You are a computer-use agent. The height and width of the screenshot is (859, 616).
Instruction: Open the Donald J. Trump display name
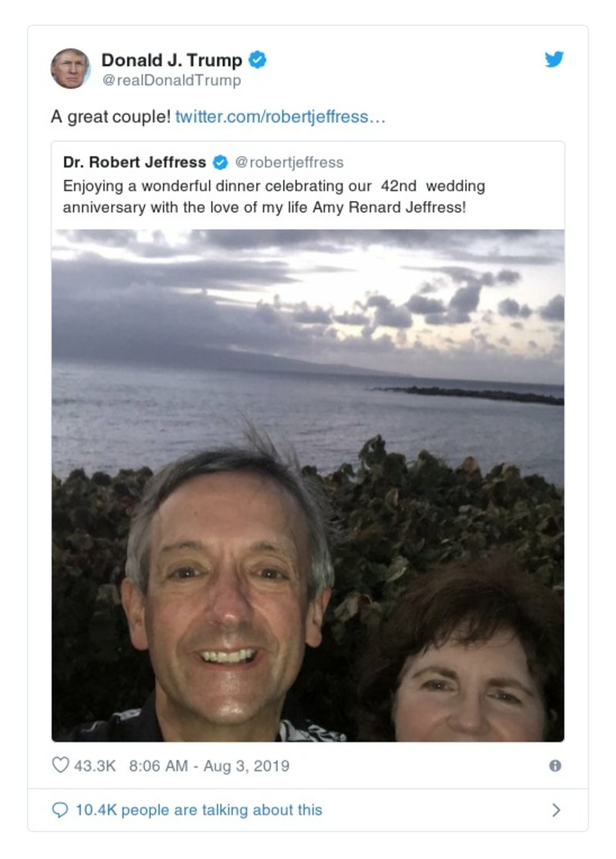click(172, 60)
